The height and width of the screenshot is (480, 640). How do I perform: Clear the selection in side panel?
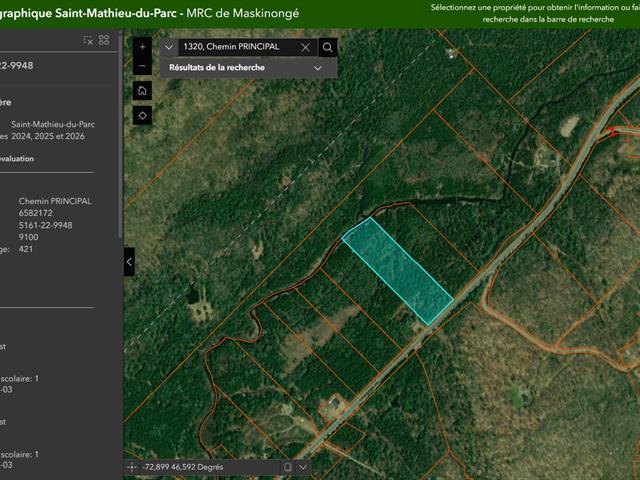88,40
